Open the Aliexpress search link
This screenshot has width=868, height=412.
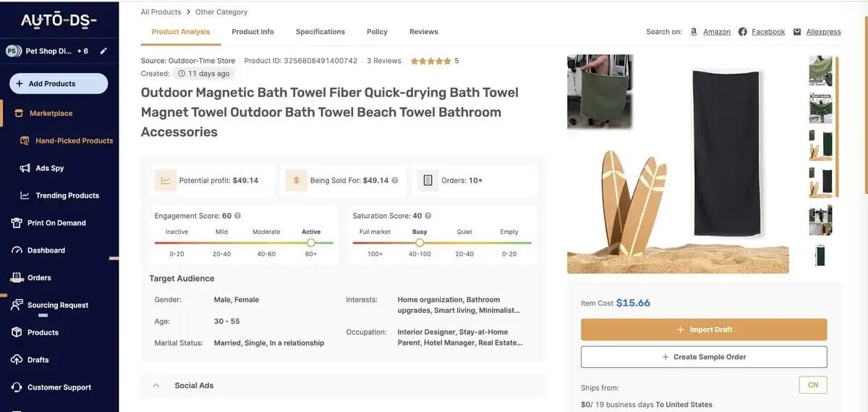tap(824, 32)
